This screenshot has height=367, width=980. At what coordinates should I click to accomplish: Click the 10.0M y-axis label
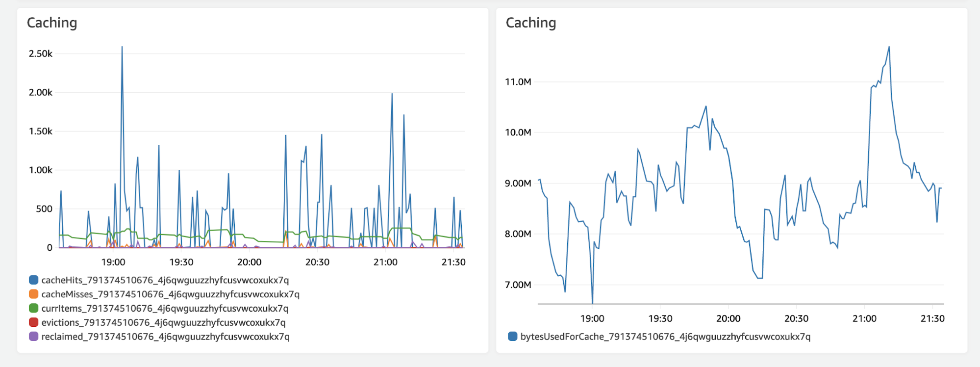coord(518,132)
